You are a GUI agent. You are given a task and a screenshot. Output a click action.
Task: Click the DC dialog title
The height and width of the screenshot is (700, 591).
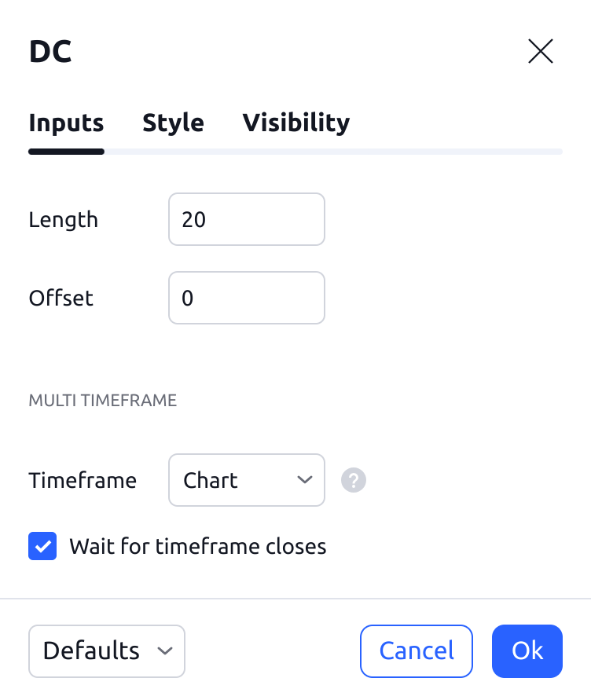pos(50,52)
